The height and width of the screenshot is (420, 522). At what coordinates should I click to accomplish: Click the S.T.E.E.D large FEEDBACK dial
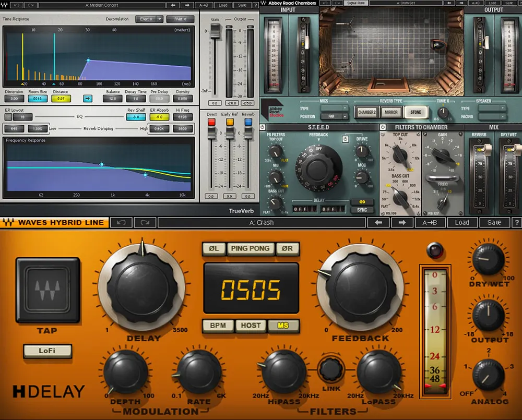coord(318,169)
